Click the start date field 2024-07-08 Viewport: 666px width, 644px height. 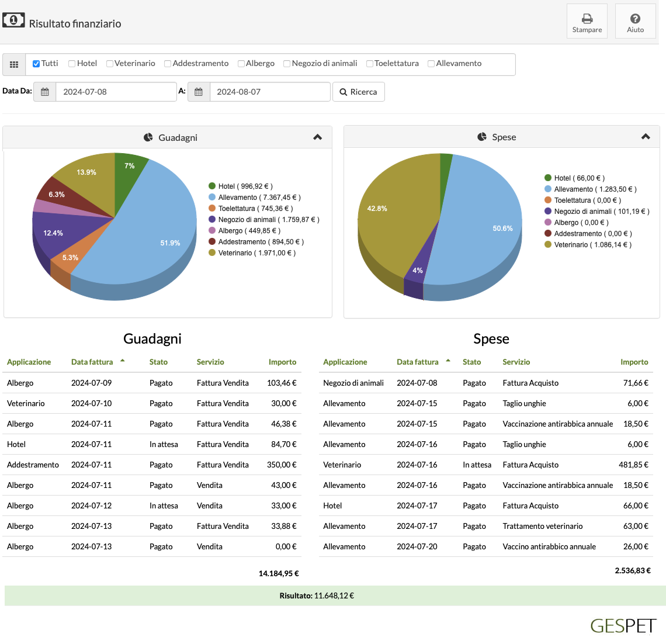pyautogui.click(x=116, y=92)
